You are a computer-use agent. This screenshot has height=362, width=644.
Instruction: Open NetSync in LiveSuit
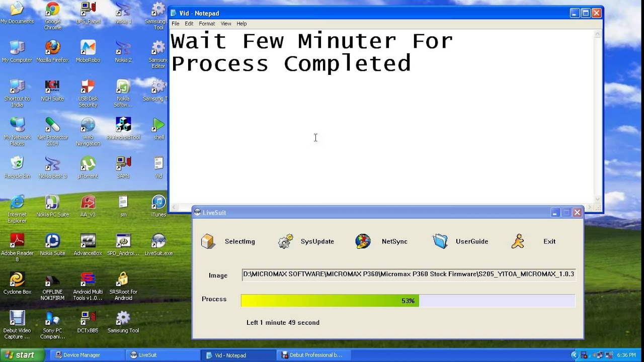coord(381,241)
